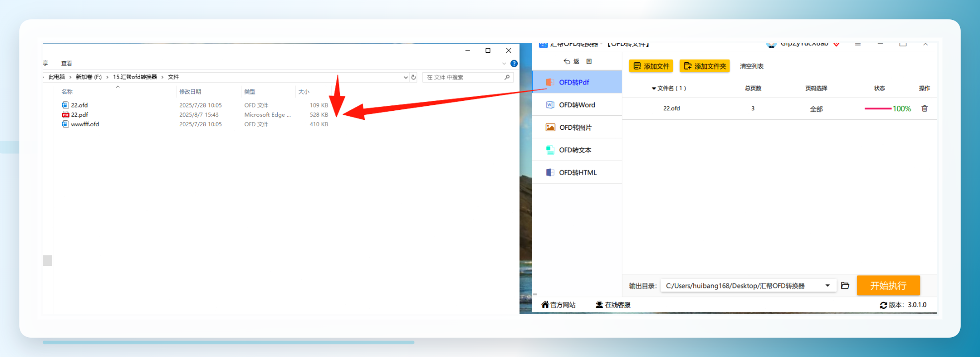
Task: Click the 22.ofd progress bar
Action: coord(878,108)
